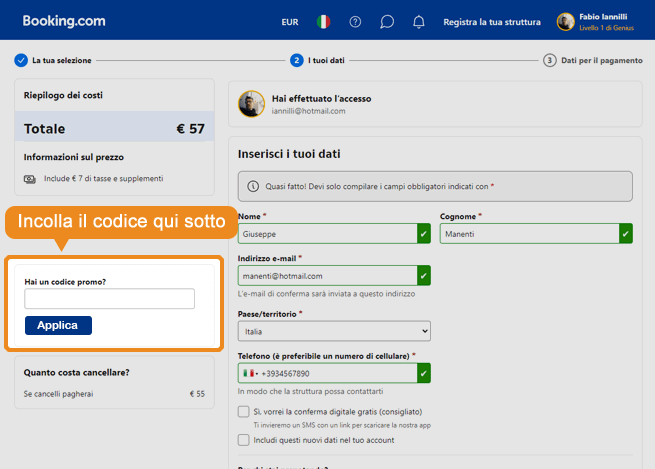Open the help question mark icon
This screenshot has width=655, height=469.
355,21
